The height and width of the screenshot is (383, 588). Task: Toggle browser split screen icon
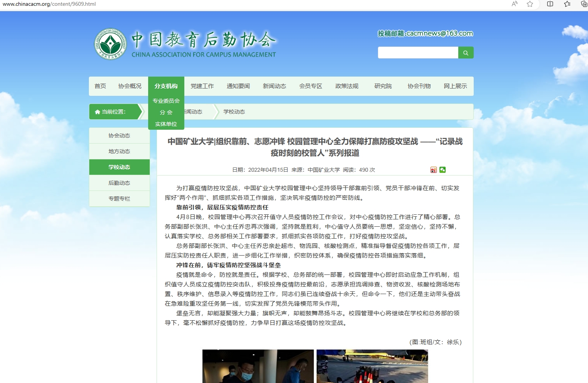click(x=550, y=4)
